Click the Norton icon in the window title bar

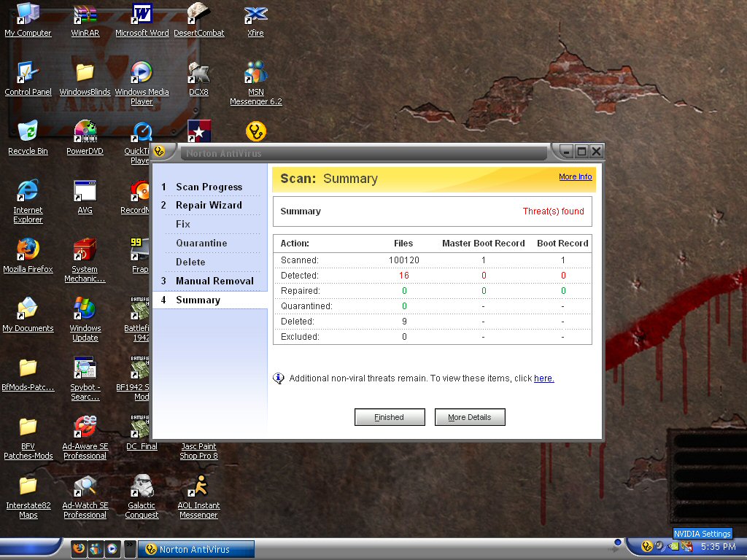[x=159, y=152]
